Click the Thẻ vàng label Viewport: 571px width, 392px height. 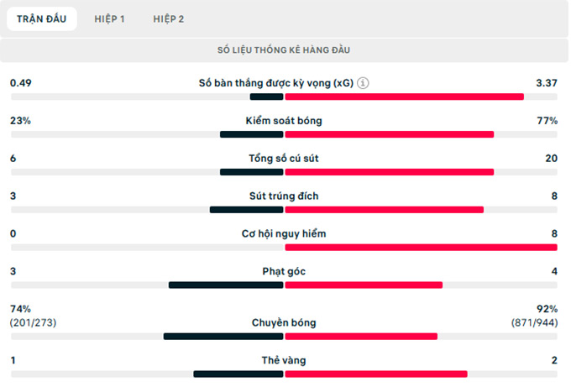coord(284,360)
